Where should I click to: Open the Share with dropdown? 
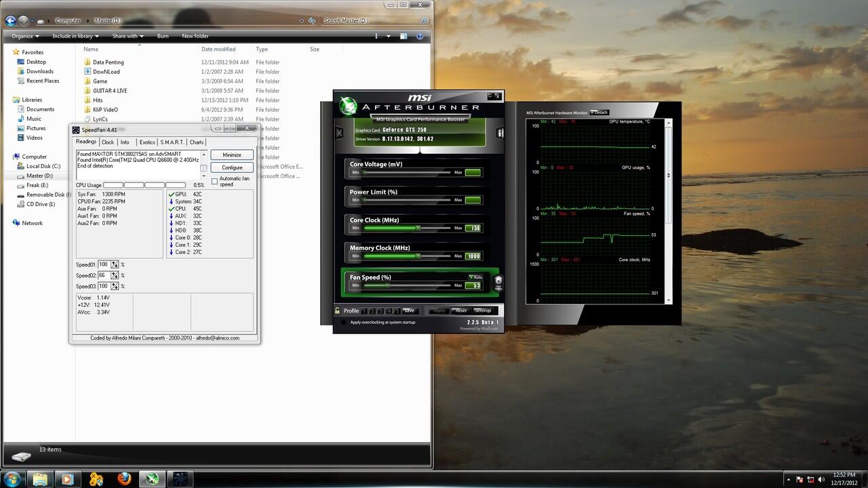click(x=127, y=36)
